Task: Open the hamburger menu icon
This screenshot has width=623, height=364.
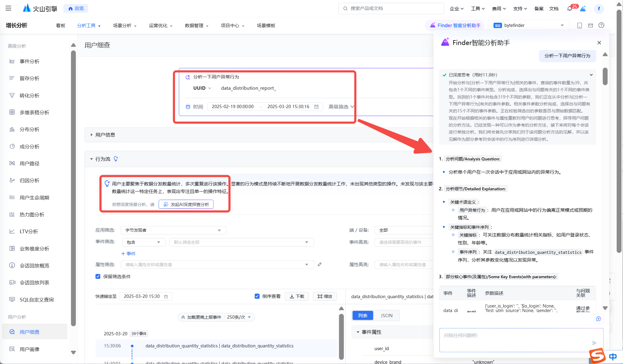Action: tap(8, 8)
